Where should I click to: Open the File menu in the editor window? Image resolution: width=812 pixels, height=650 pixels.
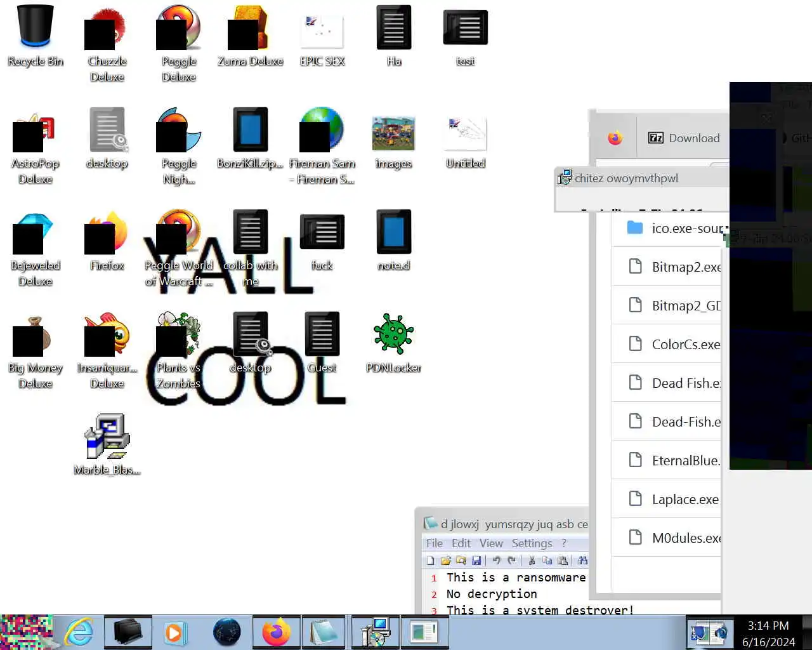[435, 543]
